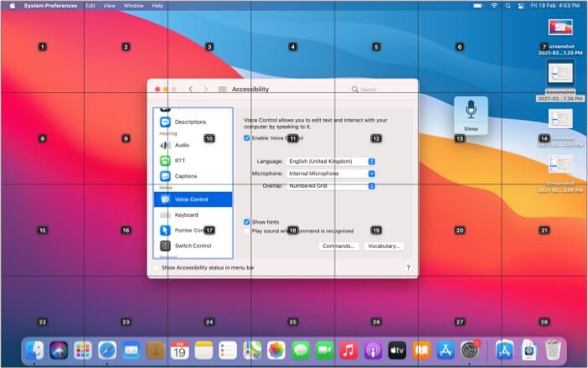The image size is (588, 368).
Task: Open Messages from the Dock
Action: [301, 350]
